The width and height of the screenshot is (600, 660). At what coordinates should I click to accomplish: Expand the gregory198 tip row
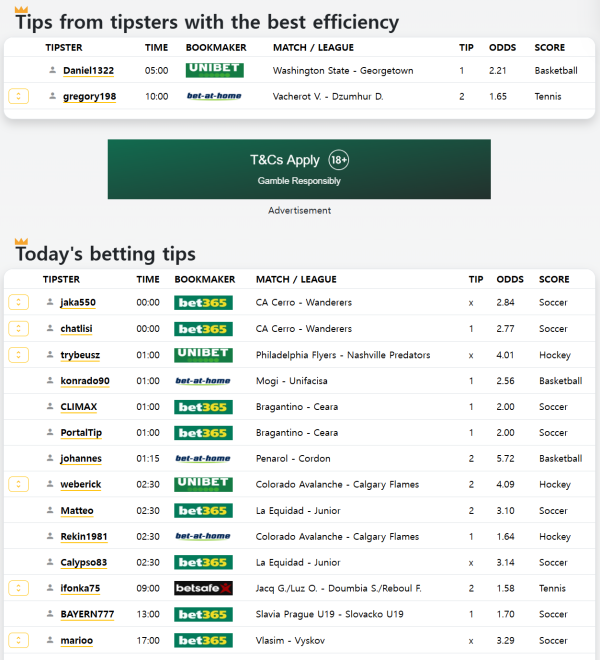(18, 96)
